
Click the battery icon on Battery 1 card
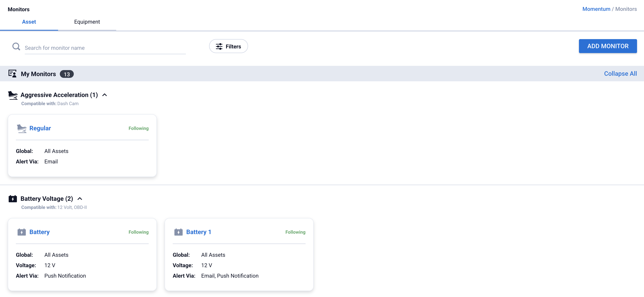point(179,232)
